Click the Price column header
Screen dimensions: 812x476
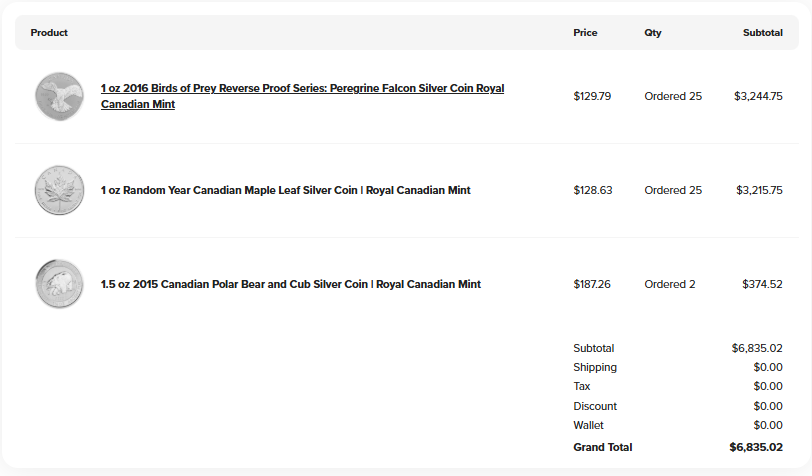click(x=585, y=33)
